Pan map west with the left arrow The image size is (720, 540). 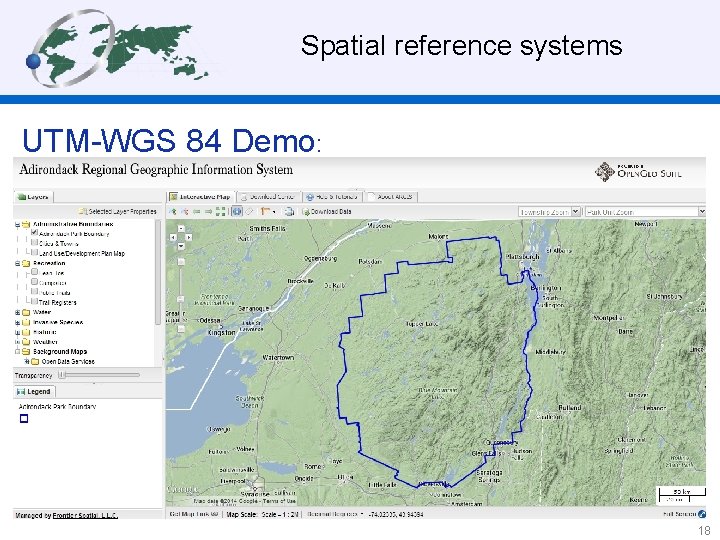click(173, 237)
